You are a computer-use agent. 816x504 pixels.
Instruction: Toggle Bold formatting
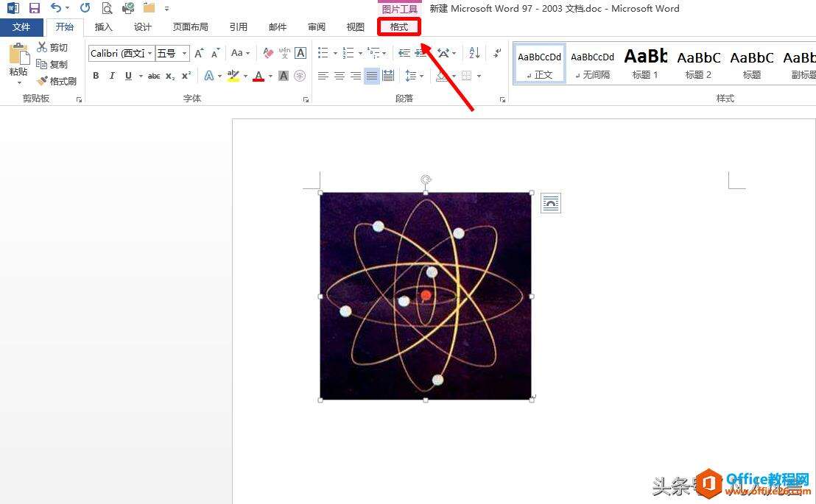coord(96,76)
